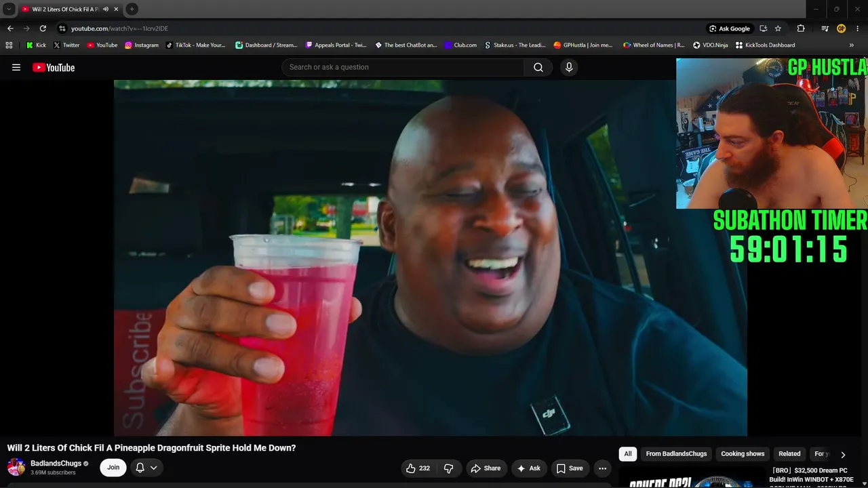The width and height of the screenshot is (868, 488).
Task: Bookmark this page with the star icon
Action: pyautogui.click(x=778, y=28)
